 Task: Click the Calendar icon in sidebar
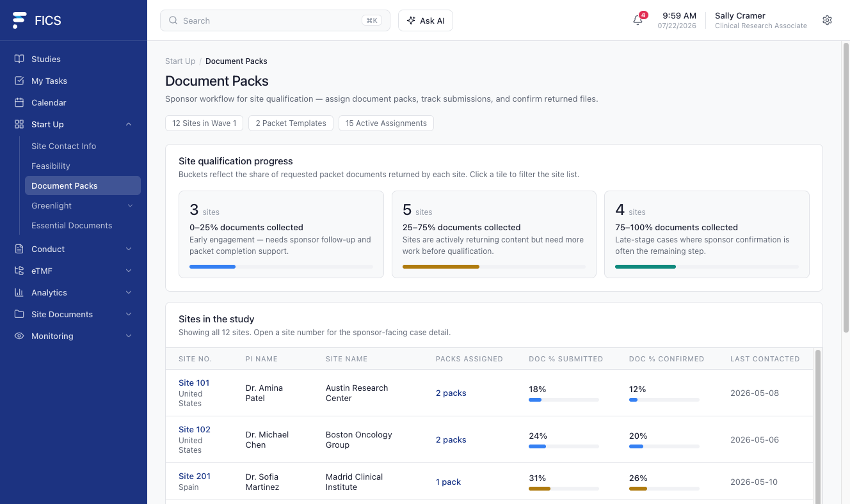(19, 102)
